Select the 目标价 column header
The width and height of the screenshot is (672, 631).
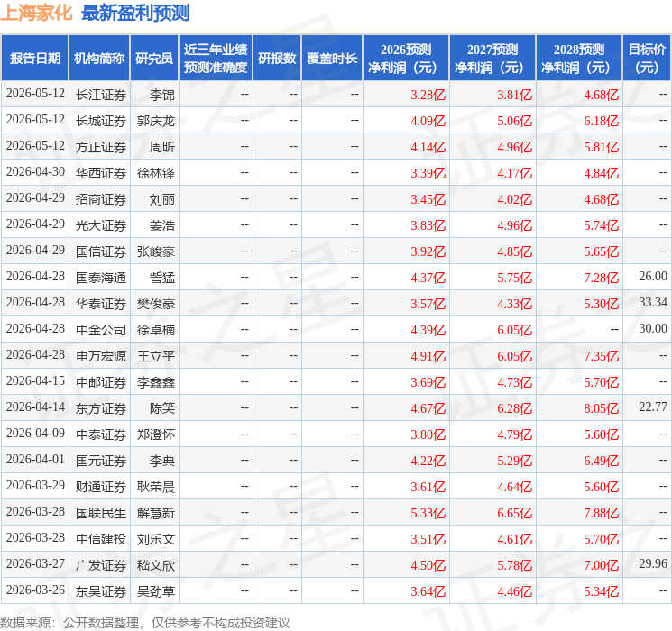tap(647, 59)
